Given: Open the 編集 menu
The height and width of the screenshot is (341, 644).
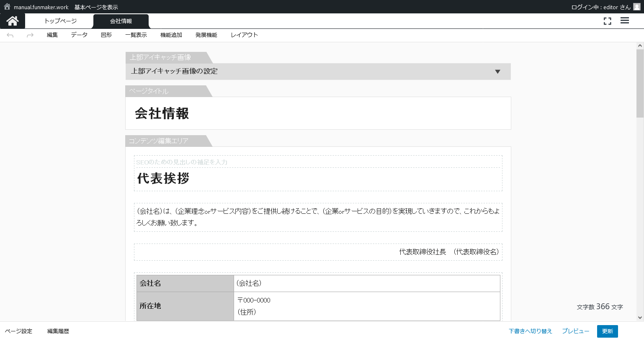Looking at the screenshot, I should [x=52, y=35].
